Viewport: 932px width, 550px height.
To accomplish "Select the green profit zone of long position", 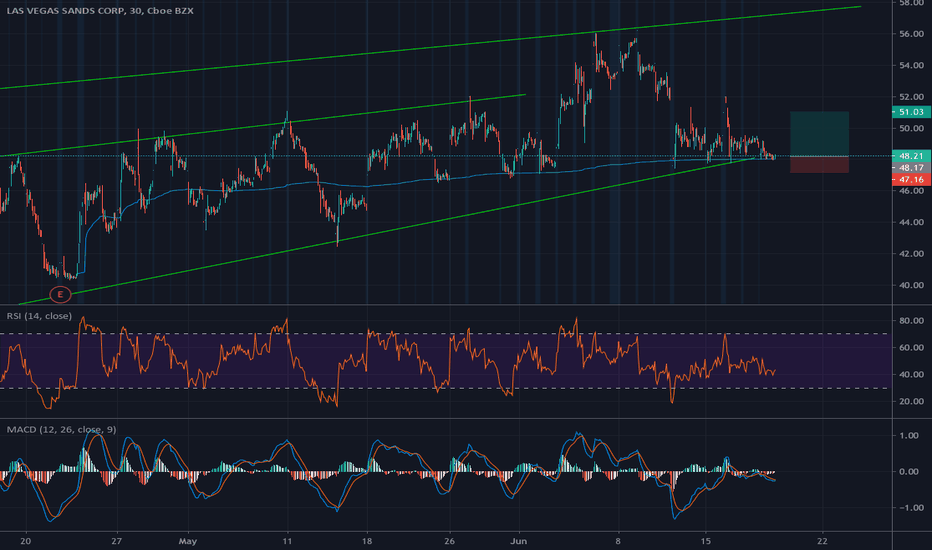I will pos(819,134).
